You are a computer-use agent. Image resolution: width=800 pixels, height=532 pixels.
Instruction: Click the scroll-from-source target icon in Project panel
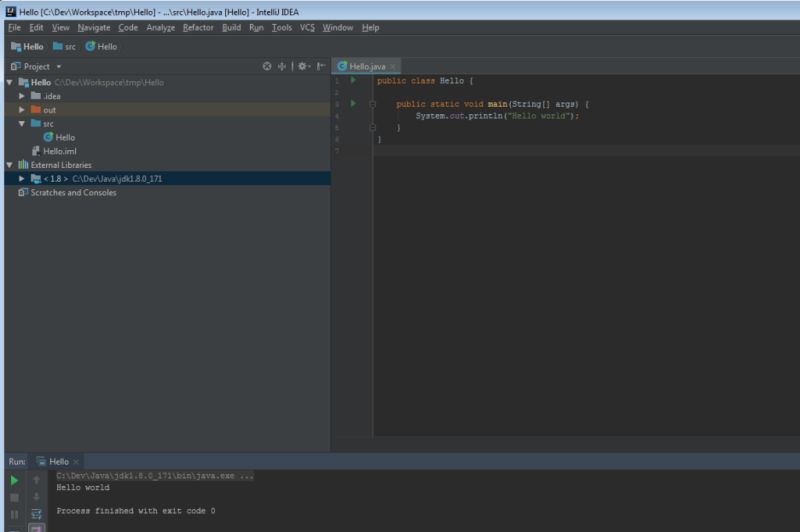[267, 66]
